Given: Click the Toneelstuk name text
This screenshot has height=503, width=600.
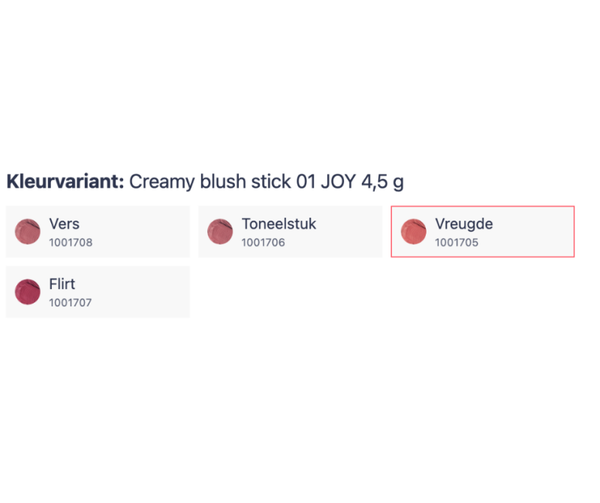Looking at the screenshot, I should tap(278, 224).
